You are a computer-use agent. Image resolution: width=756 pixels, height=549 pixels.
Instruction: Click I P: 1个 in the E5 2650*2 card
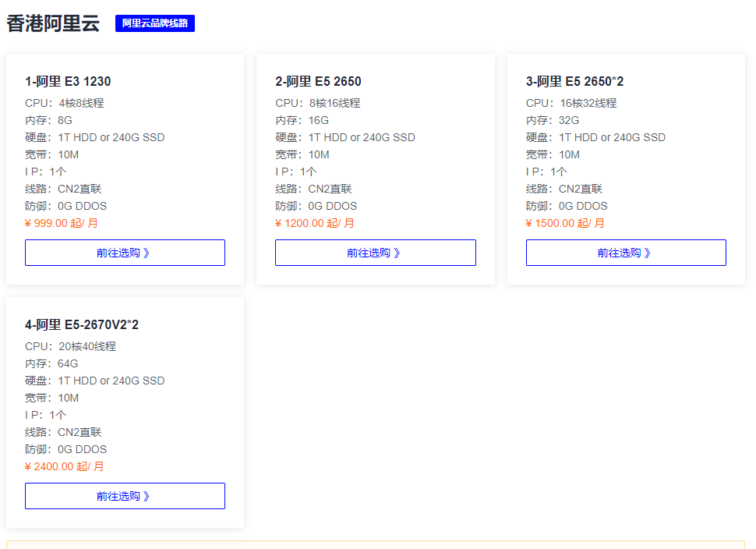pos(547,172)
